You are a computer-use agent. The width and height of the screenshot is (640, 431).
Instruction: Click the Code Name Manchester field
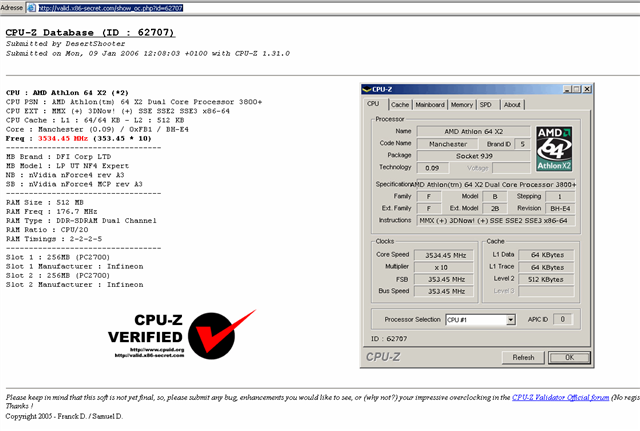click(447, 144)
